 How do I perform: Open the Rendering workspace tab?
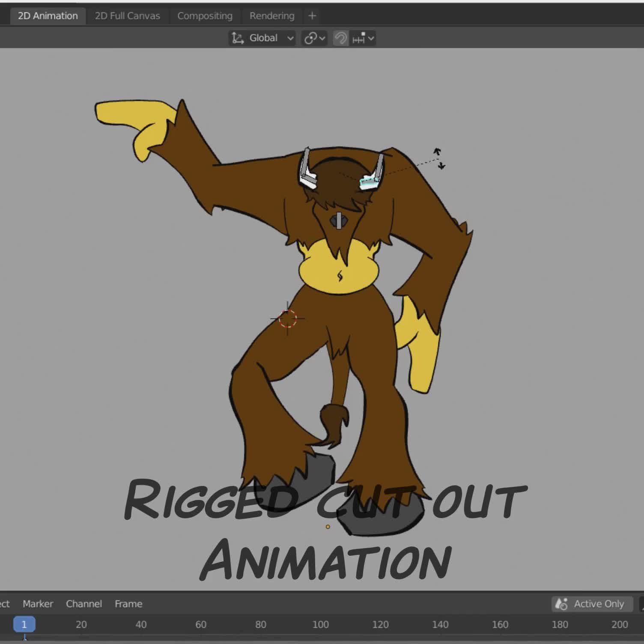click(272, 16)
